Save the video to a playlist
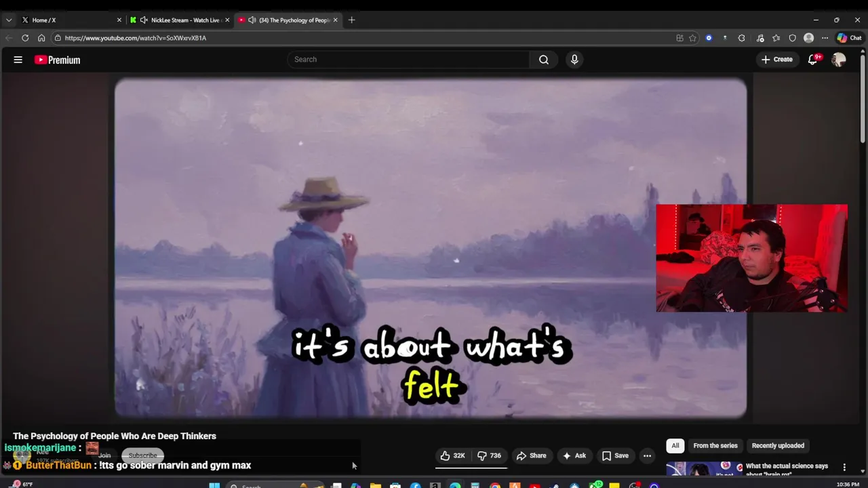868x488 pixels. 615,455
